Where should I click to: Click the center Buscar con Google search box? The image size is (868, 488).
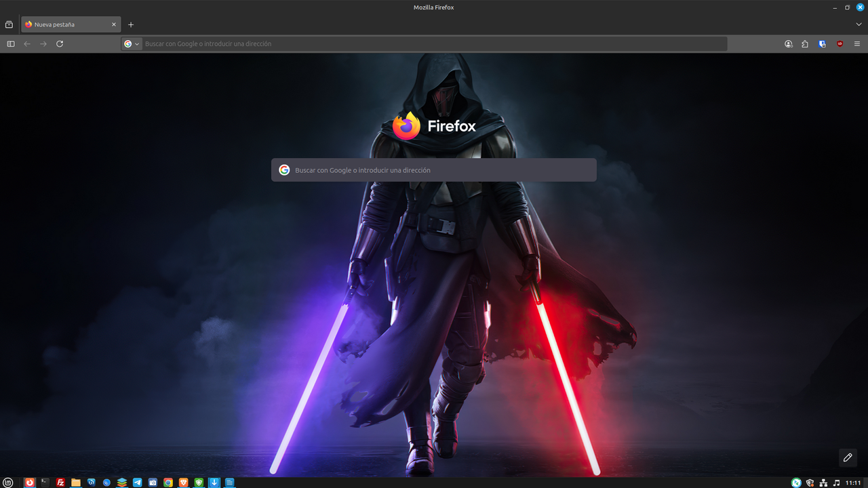[x=434, y=170]
